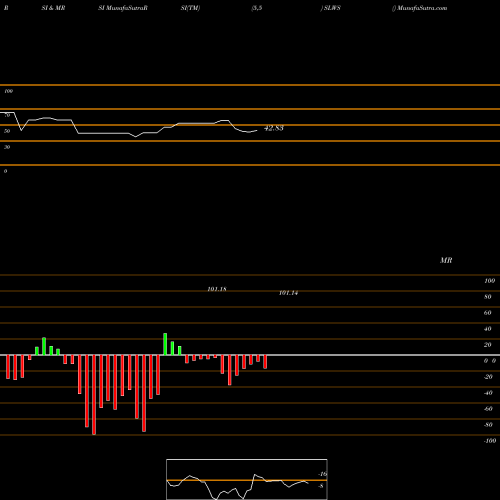500x500 pixels.
Task: Open the mini chart thumbnail at bottom
Action: pos(247,479)
